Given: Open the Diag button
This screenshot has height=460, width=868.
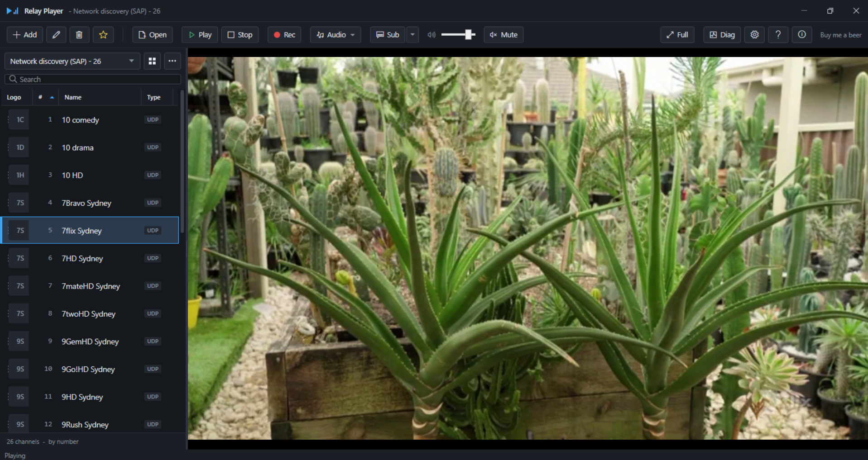Looking at the screenshot, I should [722, 35].
